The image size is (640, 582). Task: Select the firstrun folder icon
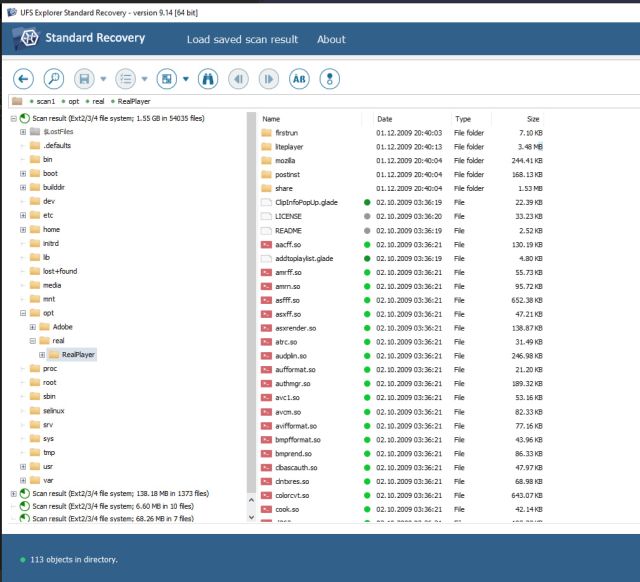coord(266,133)
